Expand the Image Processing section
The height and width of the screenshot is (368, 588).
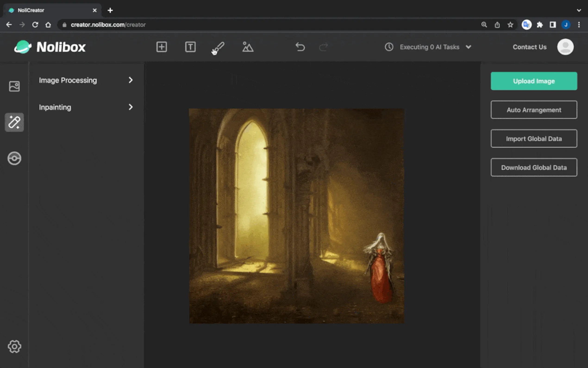point(86,80)
